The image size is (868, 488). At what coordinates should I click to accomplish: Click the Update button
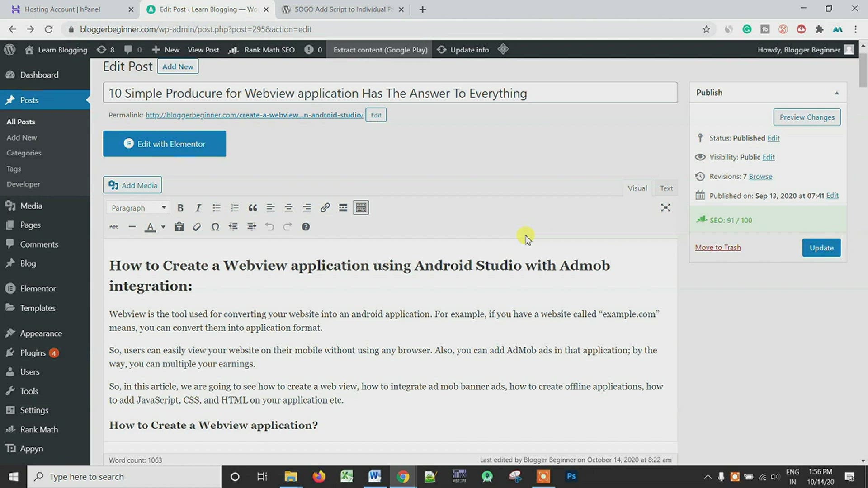click(x=821, y=248)
